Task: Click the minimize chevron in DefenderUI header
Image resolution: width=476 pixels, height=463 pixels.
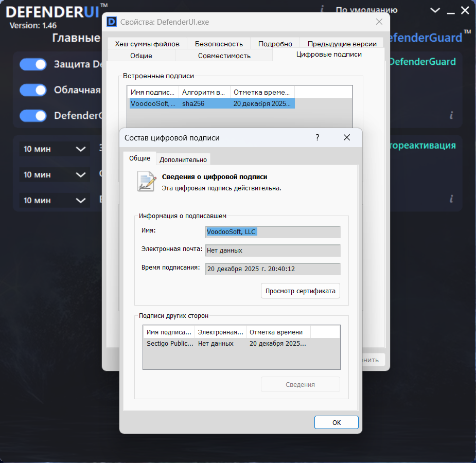Action: (x=435, y=10)
